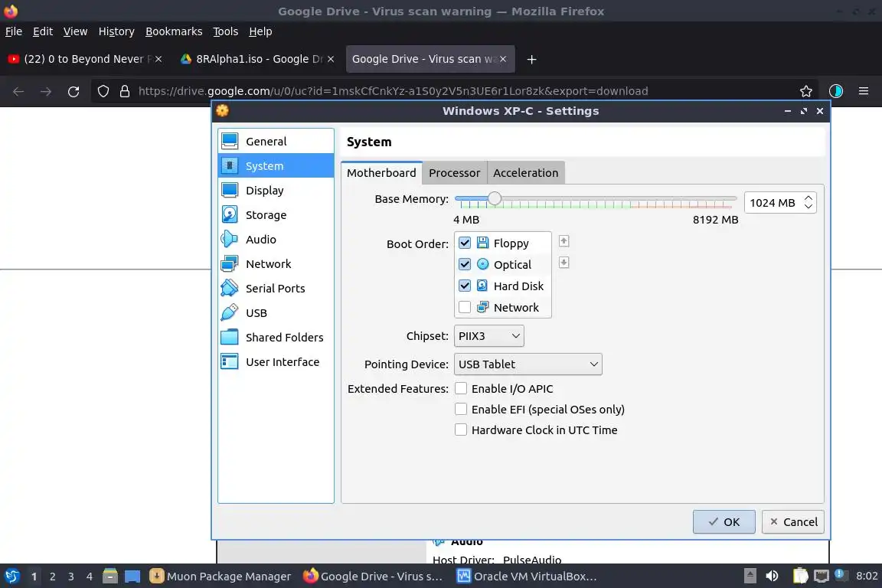Viewport: 882px width, 588px height.
Task: Click the Base Memory slider handle
Action: click(495, 198)
